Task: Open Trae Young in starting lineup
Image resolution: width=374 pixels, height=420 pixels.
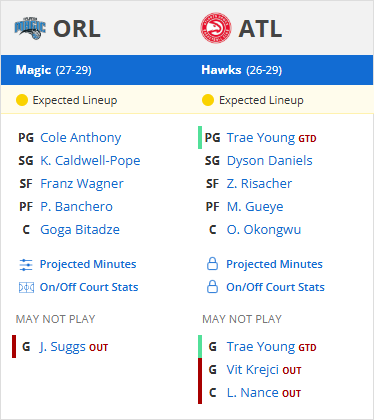Action: pos(261,138)
